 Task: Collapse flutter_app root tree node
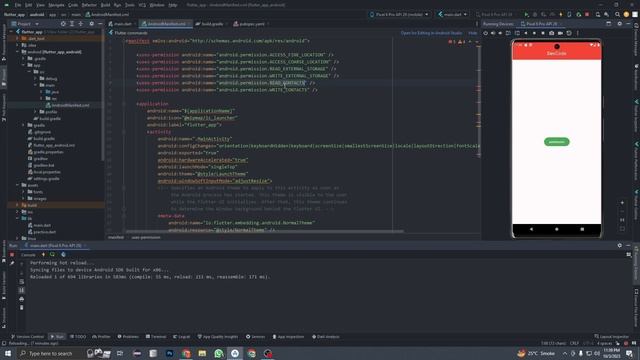click(x=12, y=31)
